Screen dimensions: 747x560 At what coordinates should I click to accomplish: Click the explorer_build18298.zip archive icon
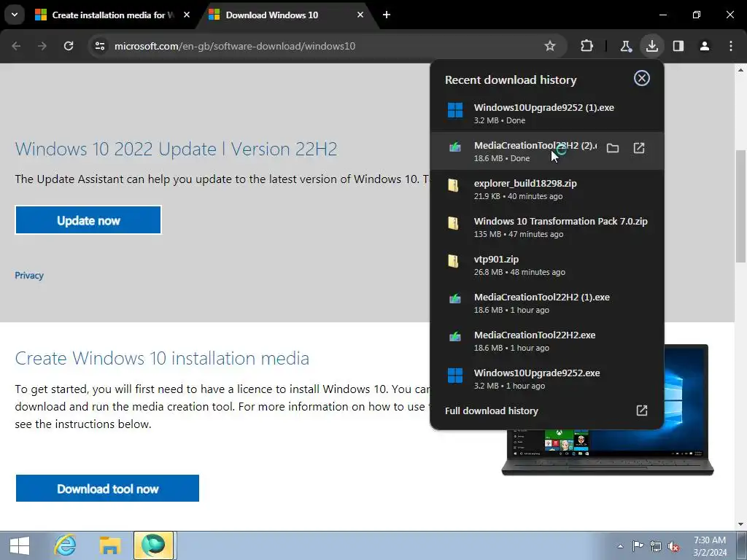[x=453, y=185]
